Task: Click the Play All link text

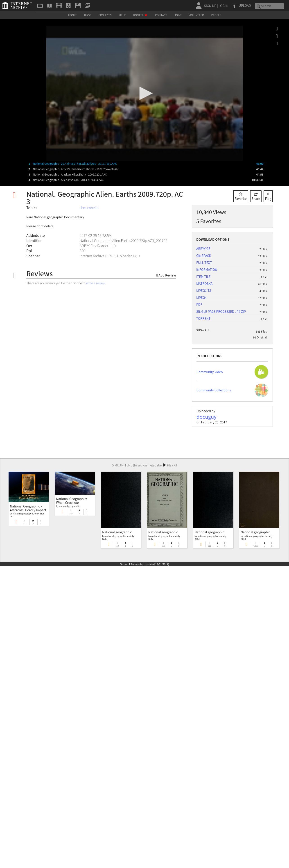Action: [172, 465]
